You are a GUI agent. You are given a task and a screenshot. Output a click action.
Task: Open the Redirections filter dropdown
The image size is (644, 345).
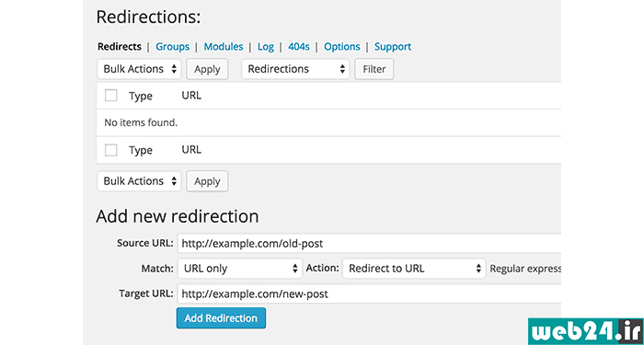[295, 69]
